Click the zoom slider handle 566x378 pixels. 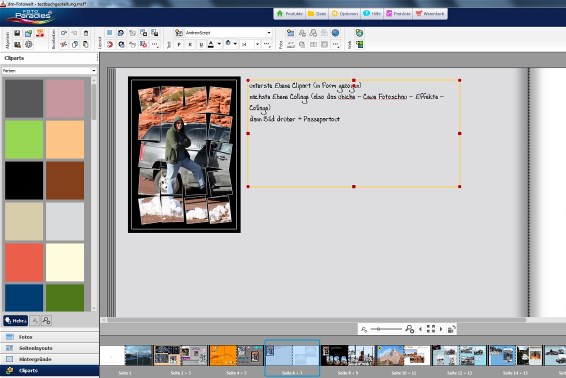click(x=378, y=329)
